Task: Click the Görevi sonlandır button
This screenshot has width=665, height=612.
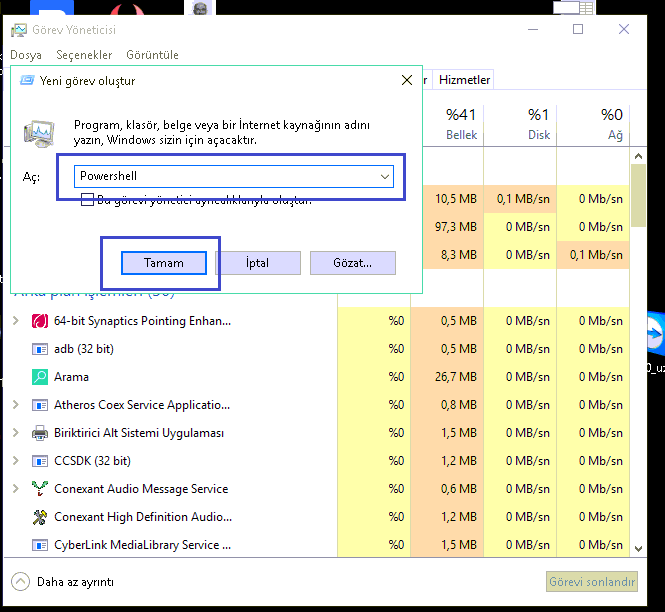Action: 592,581
